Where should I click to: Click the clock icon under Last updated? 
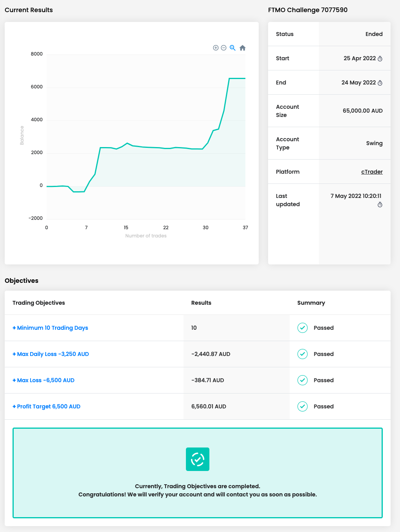point(380,205)
